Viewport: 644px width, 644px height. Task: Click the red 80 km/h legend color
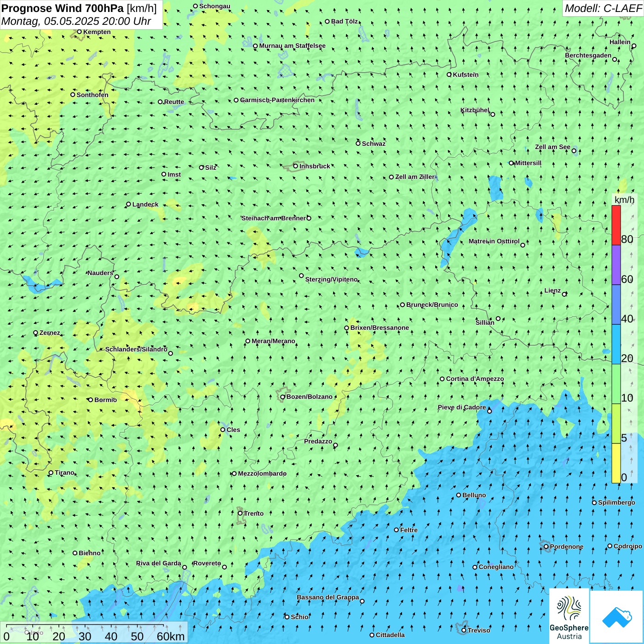click(616, 225)
